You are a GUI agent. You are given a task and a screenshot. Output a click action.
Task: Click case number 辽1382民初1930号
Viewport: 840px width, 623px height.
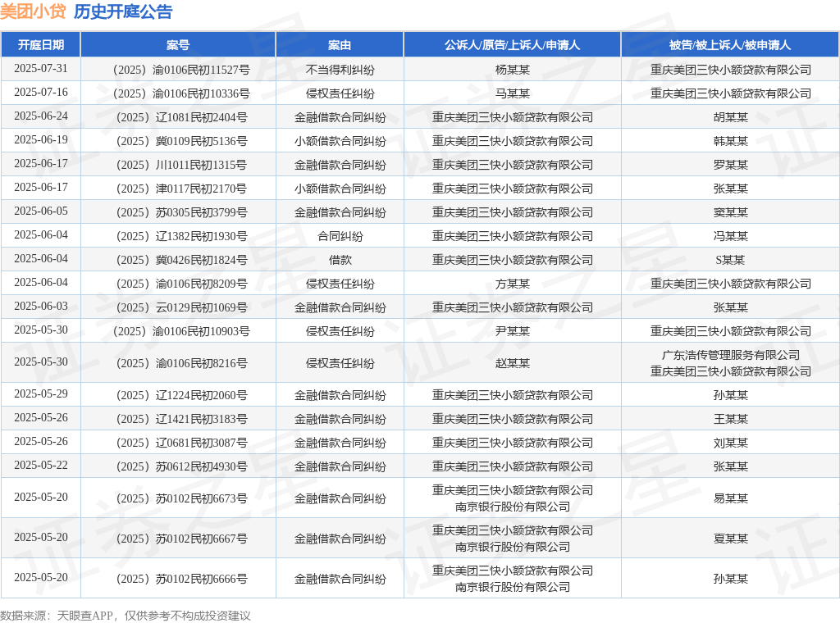click(x=181, y=236)
